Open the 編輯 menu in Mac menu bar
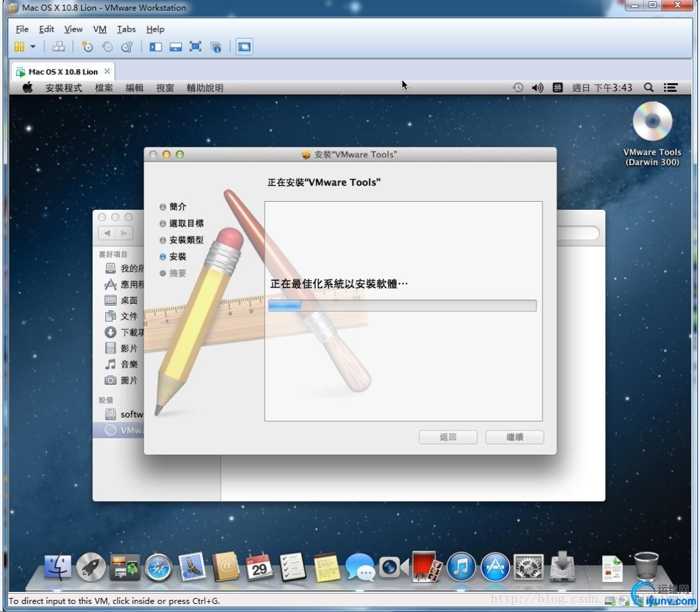 tap(134, 88)
